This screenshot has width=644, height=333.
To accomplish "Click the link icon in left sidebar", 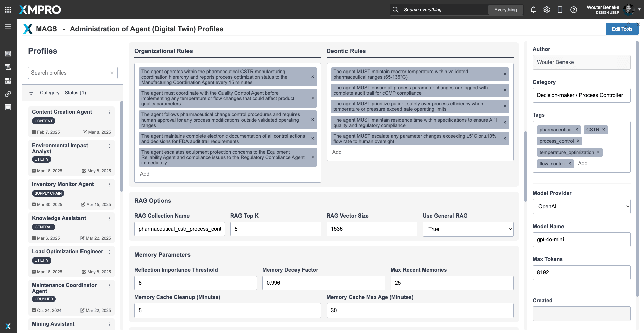I will [x=8, y=94].
